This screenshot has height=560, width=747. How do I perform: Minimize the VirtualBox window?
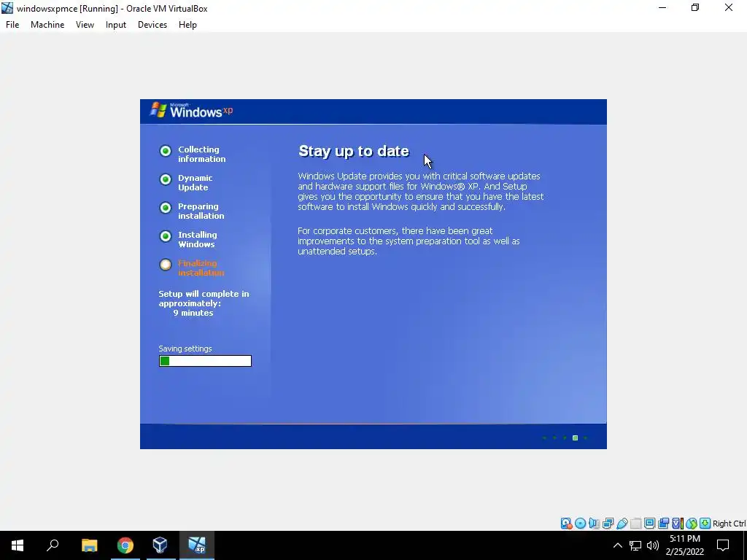tap(662, 8)
